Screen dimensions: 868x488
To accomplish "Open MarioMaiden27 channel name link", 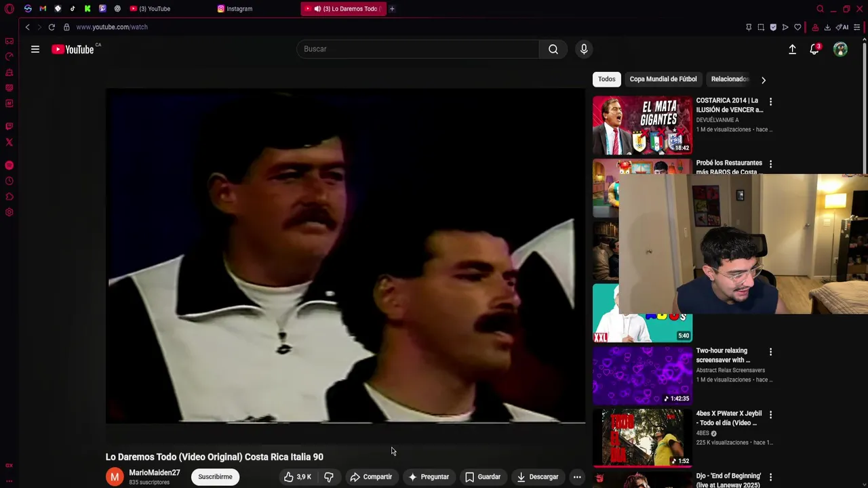I will coord(155,472).
